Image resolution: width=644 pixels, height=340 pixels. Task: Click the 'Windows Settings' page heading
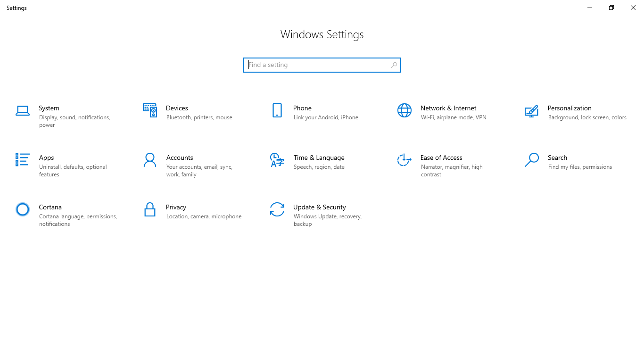[x=322, y=34]
